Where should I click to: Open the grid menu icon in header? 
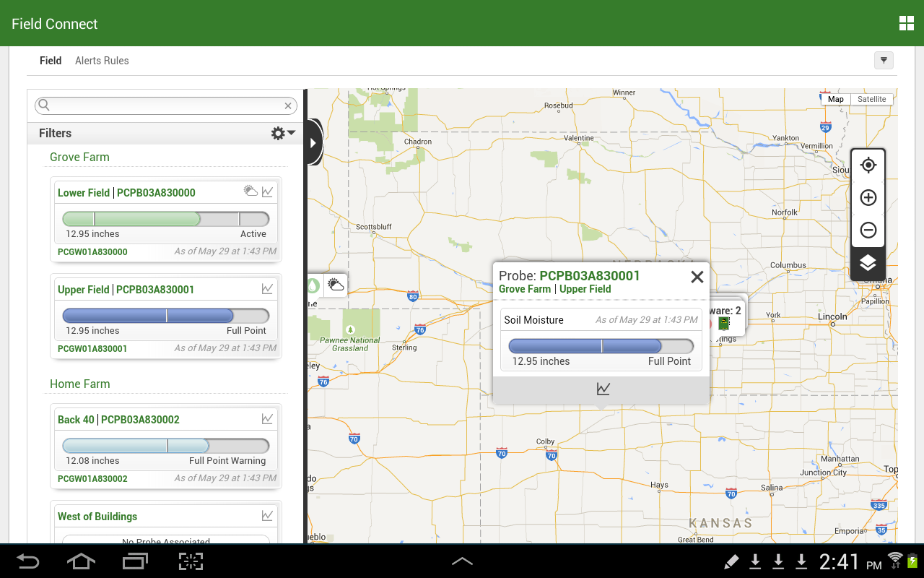click(906, 23)
